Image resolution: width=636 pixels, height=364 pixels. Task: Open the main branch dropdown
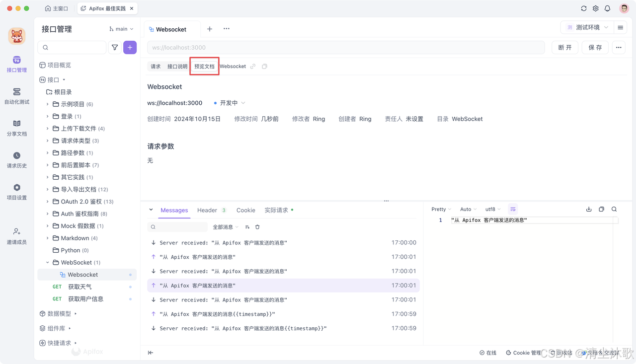pos(120,29)
